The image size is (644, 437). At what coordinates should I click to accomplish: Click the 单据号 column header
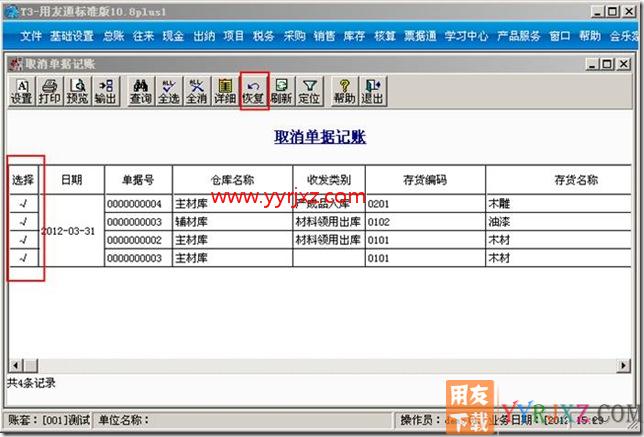(138, 179)
